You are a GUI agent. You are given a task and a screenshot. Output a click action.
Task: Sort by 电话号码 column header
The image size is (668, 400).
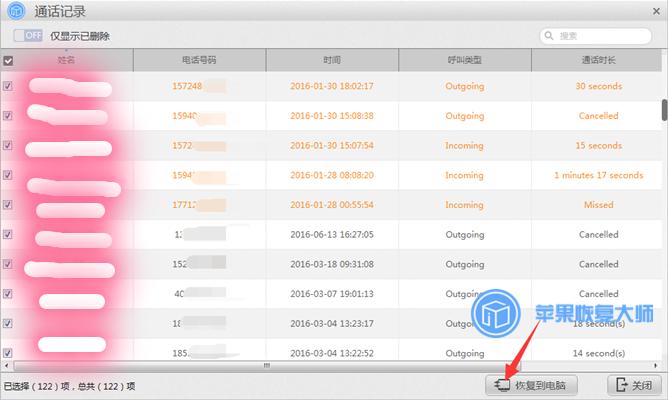point(199,61)
